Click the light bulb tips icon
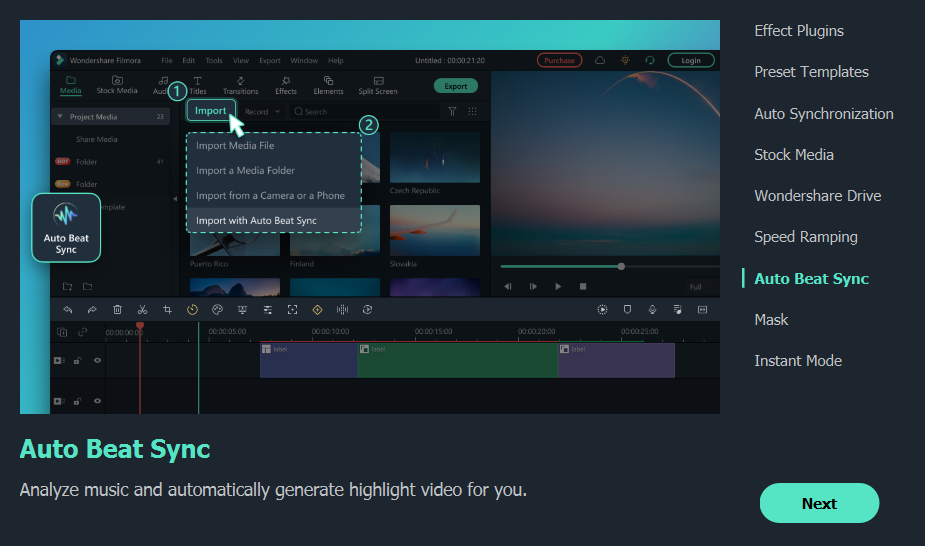The height and width of the screenshot is (546, 925). tap(625, 60)
